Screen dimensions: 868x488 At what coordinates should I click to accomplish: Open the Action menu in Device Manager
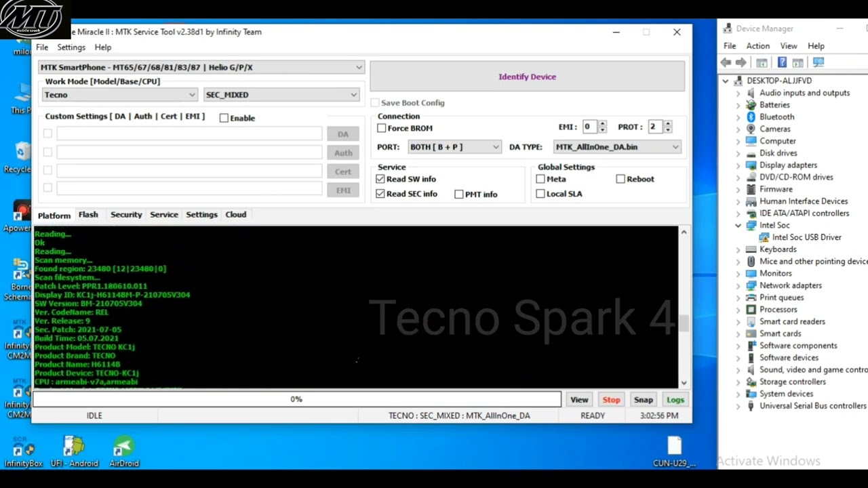click(x=758, y=46)
